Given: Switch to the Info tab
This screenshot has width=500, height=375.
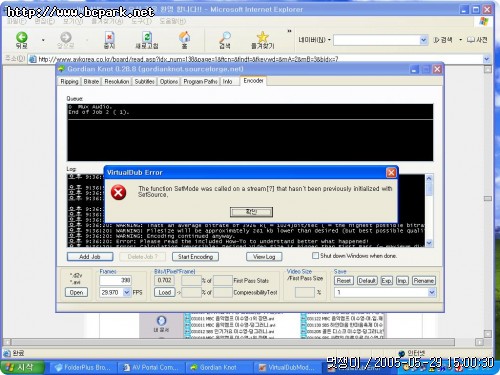Looking at the screenshot, I should tap(227, 81).
